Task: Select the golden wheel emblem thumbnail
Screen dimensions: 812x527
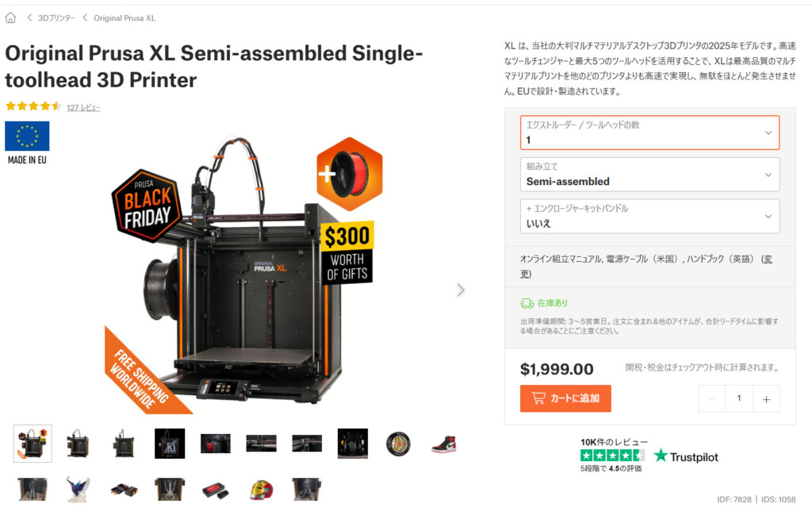Action: tap(398, 444)
